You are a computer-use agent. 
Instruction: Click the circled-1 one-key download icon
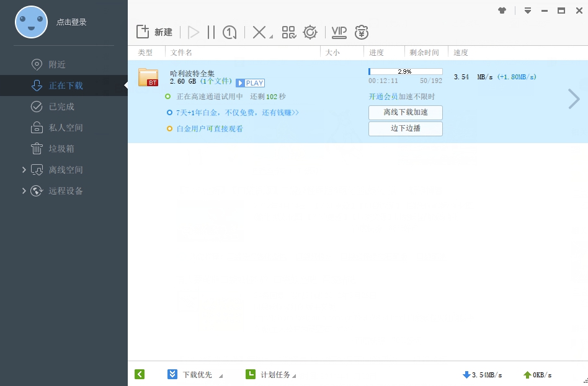(229, 32)
